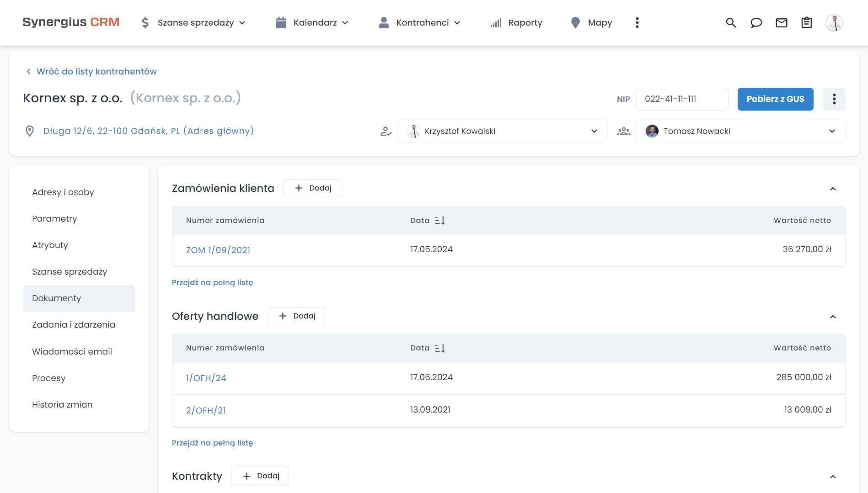
Task: Open the chat messages icon
Action: pos(756,22)
